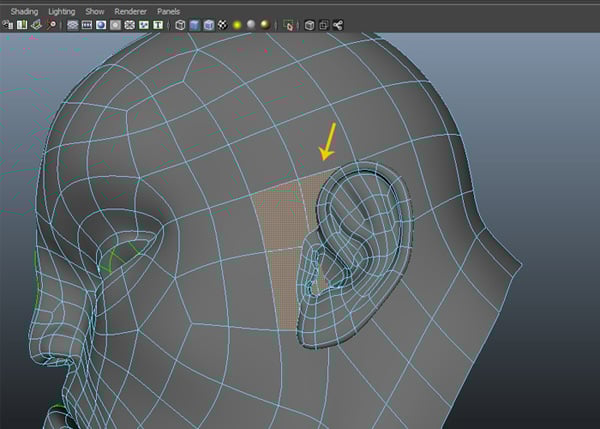
Task: Toggle the safe title T icon
Action: pos(158,25)
